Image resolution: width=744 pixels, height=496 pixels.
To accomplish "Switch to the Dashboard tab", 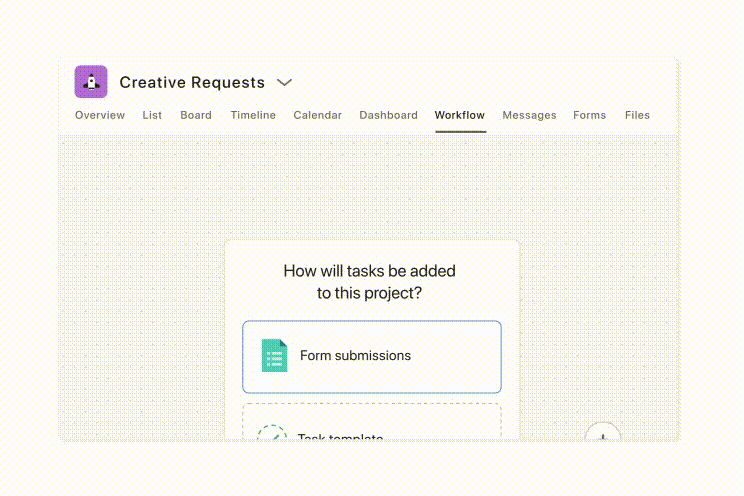I will [x=388, y=115].
